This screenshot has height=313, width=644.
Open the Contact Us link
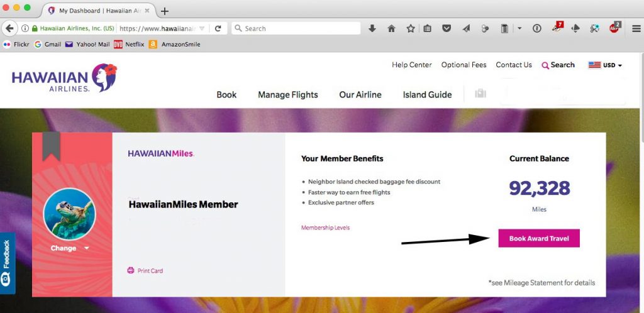(514, 65)
